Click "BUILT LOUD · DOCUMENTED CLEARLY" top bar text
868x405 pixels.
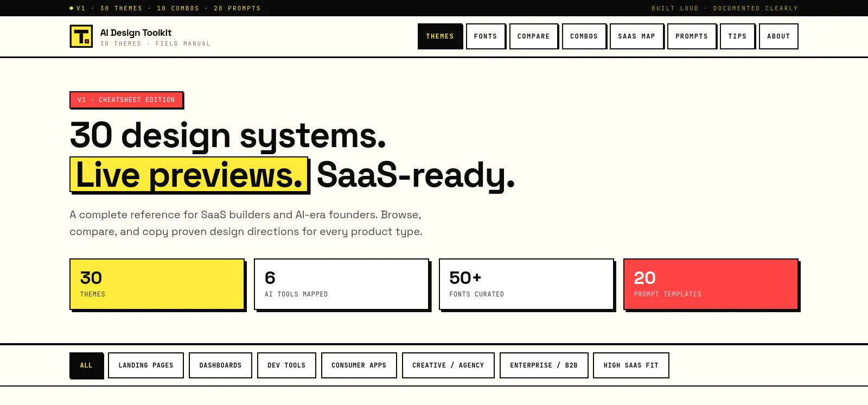tap(725, 8)
